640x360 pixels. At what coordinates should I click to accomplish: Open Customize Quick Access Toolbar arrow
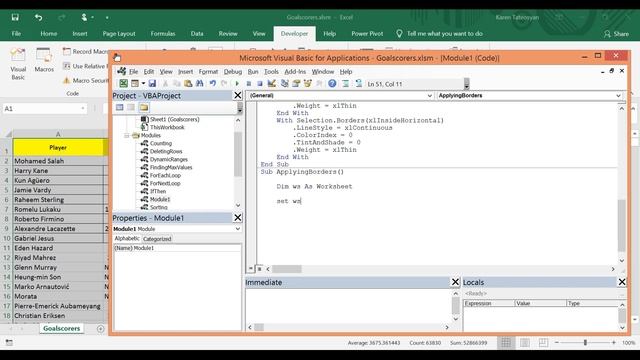point(107,17)
